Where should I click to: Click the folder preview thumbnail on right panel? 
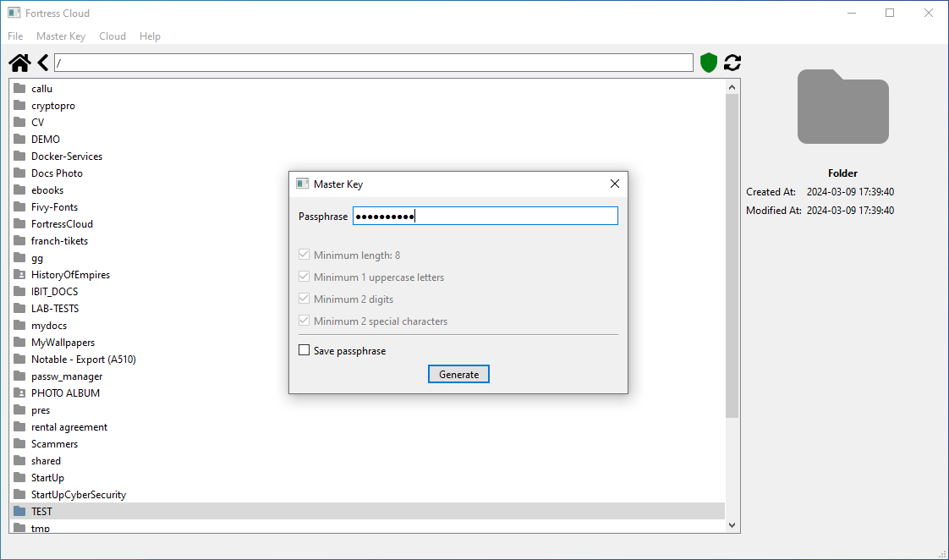842,107
